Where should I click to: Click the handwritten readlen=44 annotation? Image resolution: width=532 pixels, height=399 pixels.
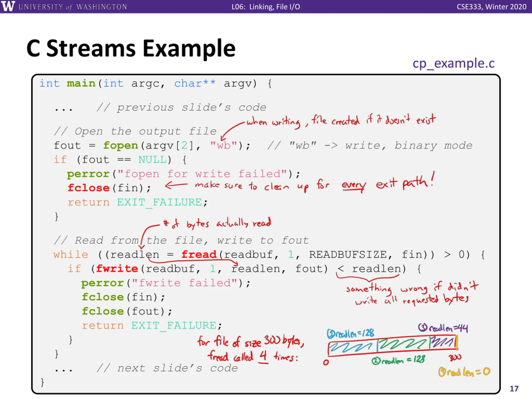[x=443, y=328]
